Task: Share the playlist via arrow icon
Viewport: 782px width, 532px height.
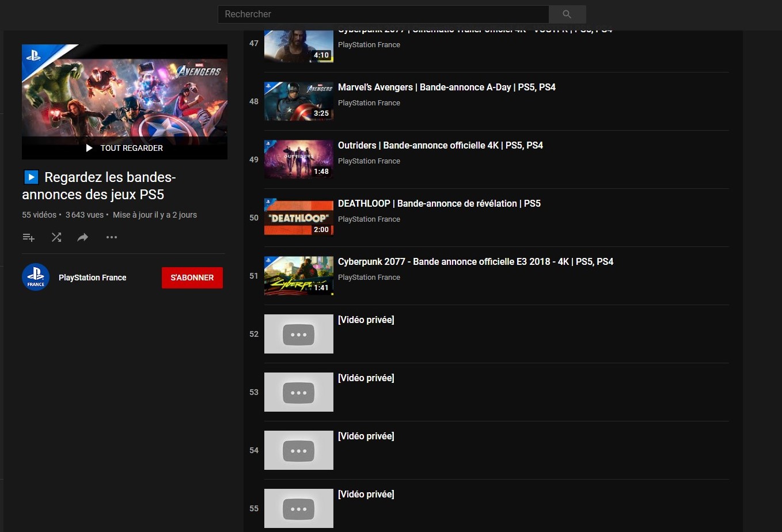Action: pyautogui.click(x=83, y=237)
